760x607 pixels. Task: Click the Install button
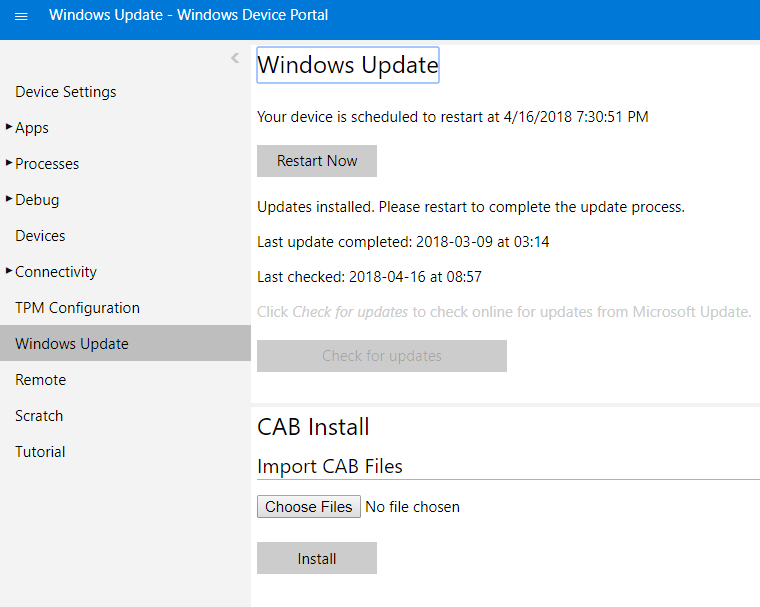click(x=317, y=559)
